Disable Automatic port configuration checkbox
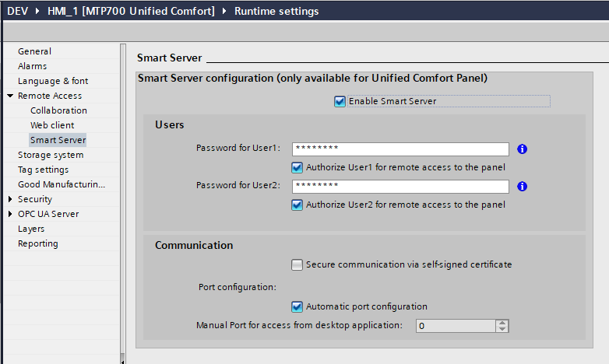This screenshot has height=364, width=609. click(x=297, y=307)
